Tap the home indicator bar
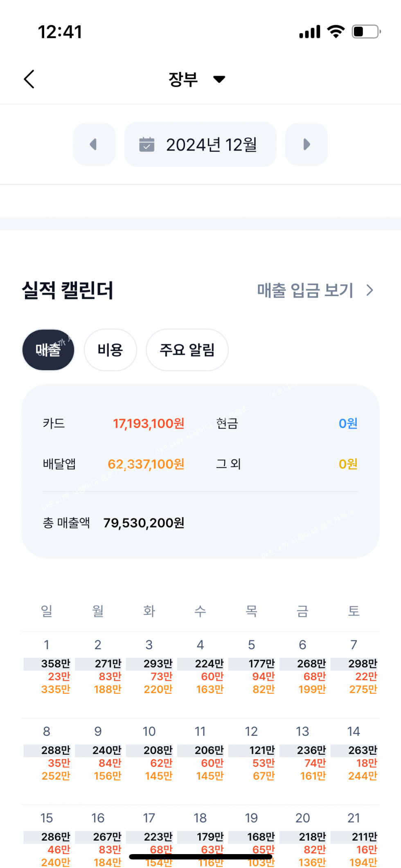This screenshot has height=868, width=401. pos(200,857)
